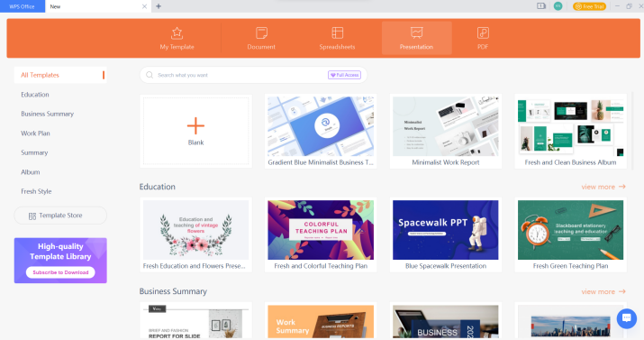Select All Templates category
This screenshot has width=644, height=340.
pyautogui.click(x=60, y=75)
